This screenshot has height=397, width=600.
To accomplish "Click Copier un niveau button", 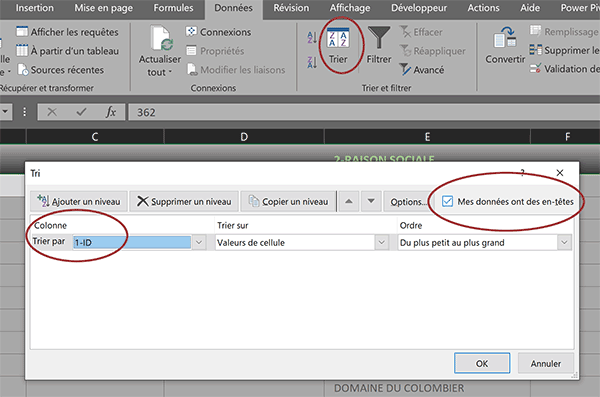I will tap(288, 201).
